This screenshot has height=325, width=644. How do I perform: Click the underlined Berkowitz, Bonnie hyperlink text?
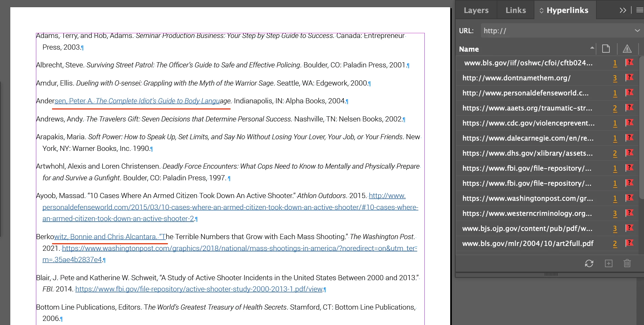(x=110, y=237)
